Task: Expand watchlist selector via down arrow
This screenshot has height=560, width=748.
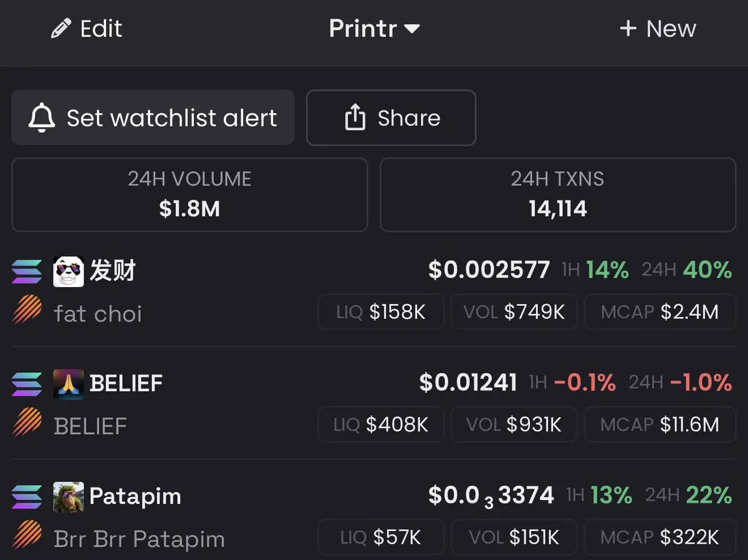Action: coord(411,29)
